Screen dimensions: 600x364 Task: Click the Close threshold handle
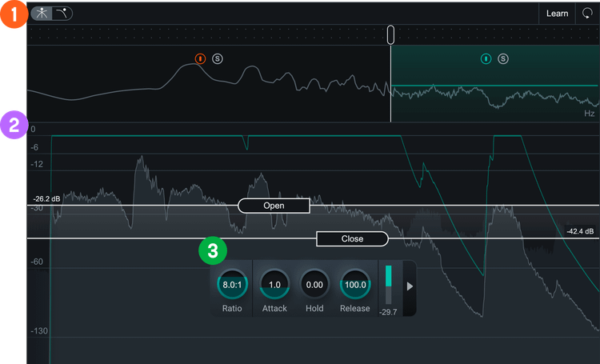(353, 239)
